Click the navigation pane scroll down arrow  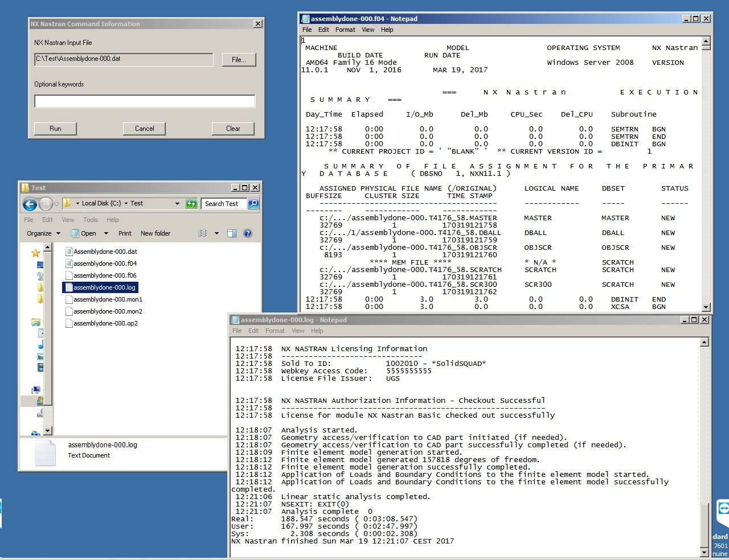pyautogui.click(x=48, y=431)
